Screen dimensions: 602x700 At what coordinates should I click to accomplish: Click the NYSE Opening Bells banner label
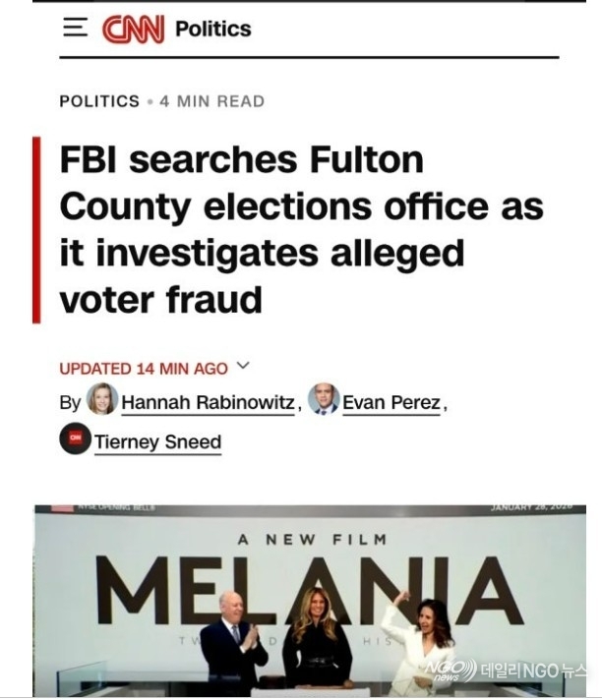pos(110,507)
